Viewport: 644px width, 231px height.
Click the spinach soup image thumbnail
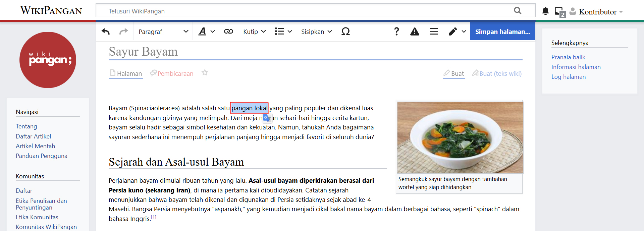click(460, 137)
